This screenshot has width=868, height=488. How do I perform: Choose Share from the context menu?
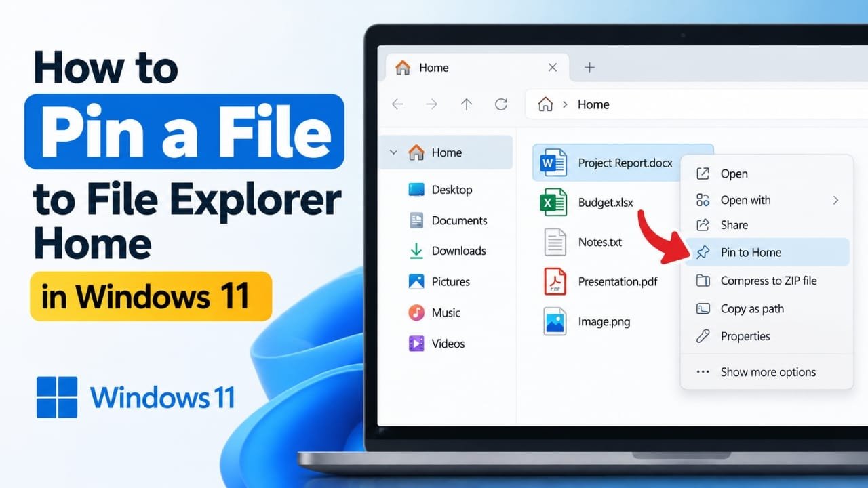pos(767,225)
